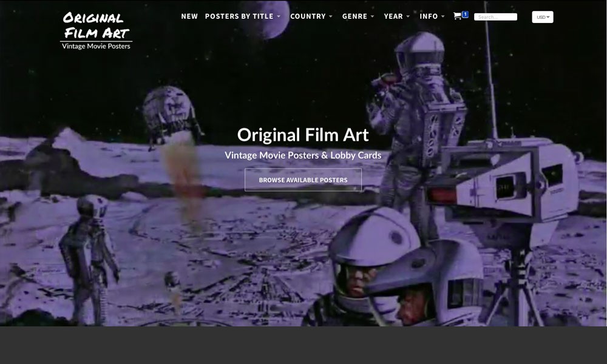The image size is (607, 364).
Task: Open the Genre navigation menu
Action: pyautogui.click(x=354, y=16)
